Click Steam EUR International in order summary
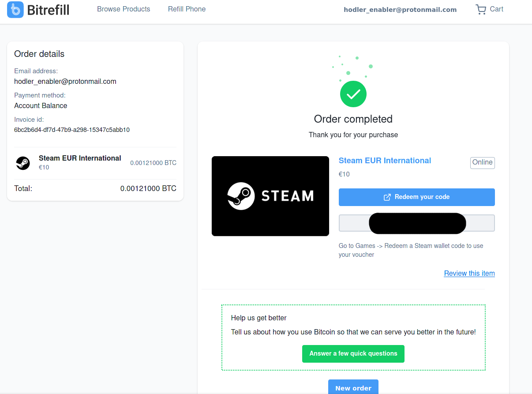Image resolution: width=532 pixels, height=394 pixels. click(80, 158)
